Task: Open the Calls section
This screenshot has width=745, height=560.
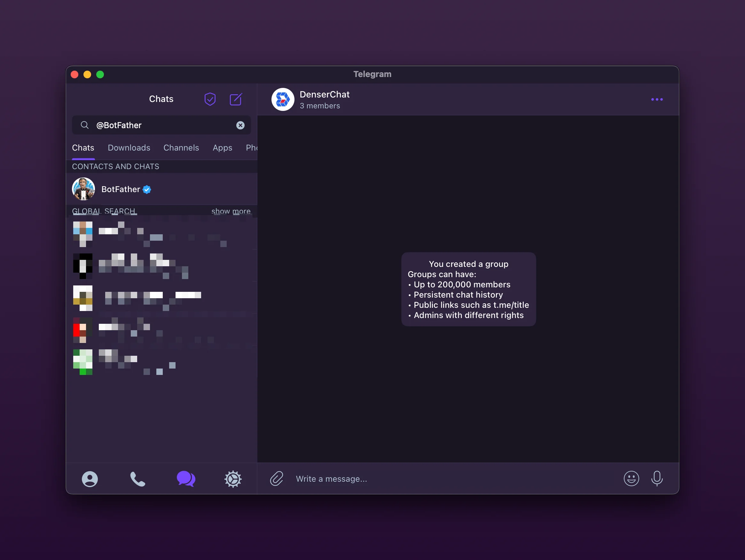Action: click(138, 479)
